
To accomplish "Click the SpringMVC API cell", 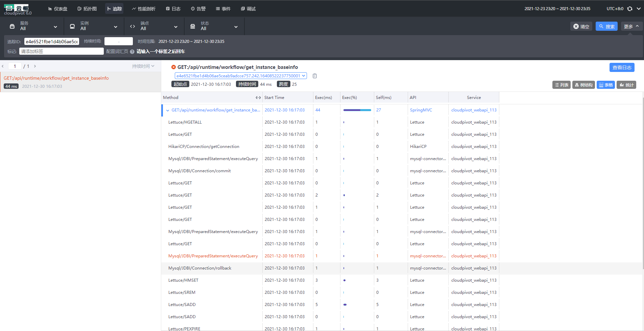I will (421, 110).
